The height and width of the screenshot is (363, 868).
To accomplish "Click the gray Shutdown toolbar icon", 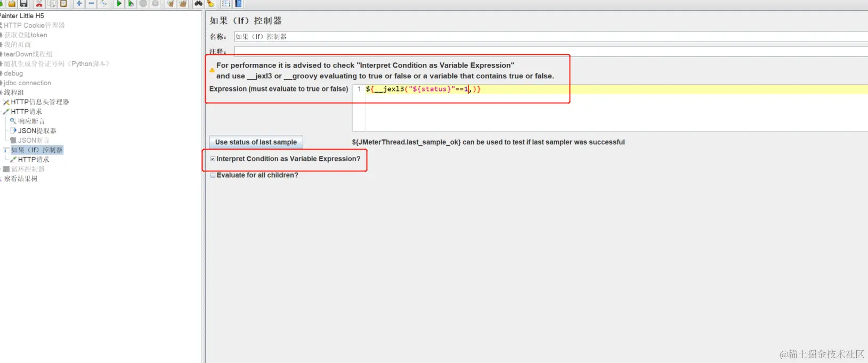I will pyautogui.click(x=156, y=3).
